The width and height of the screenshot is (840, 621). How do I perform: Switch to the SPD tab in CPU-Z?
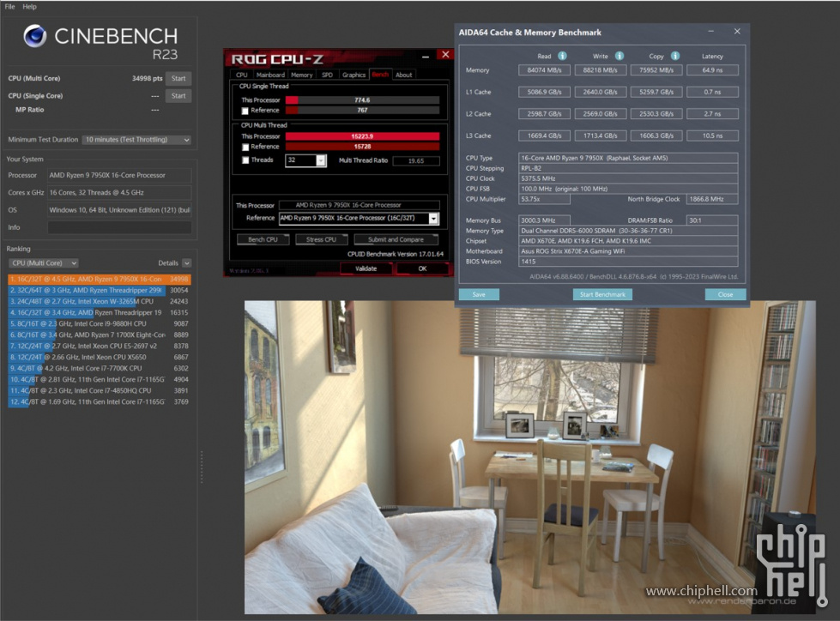pyautogui.click(x=327, y=75)
